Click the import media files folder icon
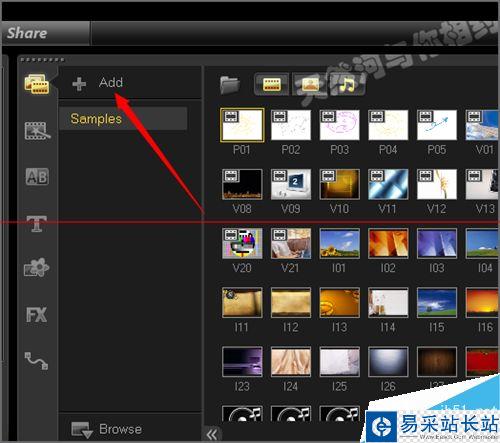Screen dimensions: 500x443 (230, 85)
